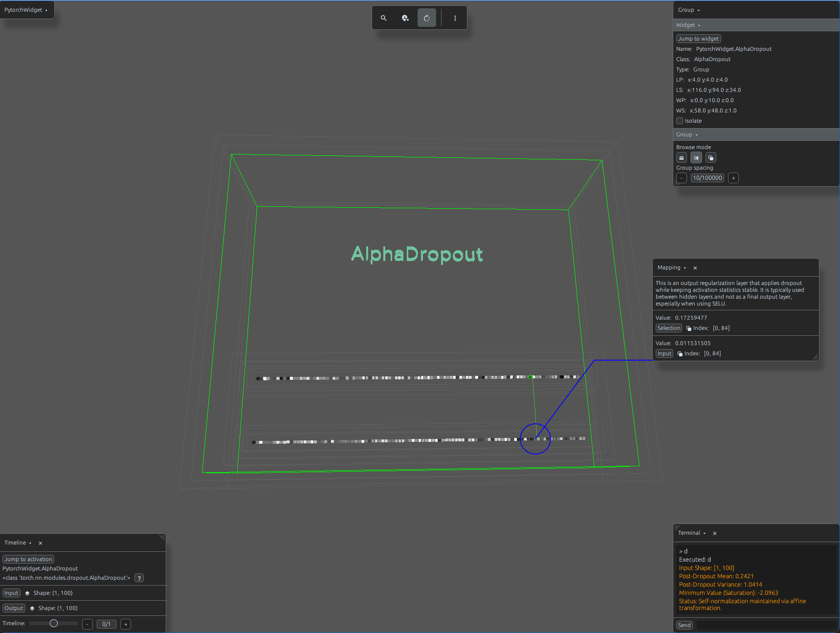The width and height of the screenshot is (840, 633).
Task: Close the Terminal panel
Action: pos(715,533)
